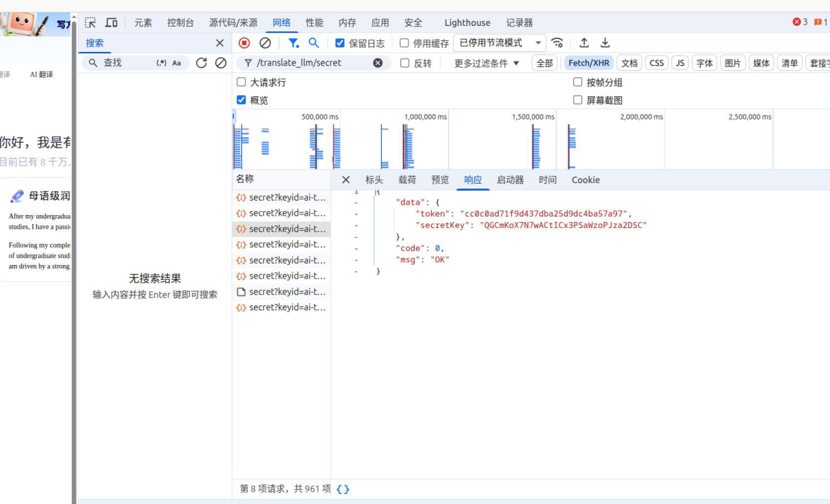Screen dimensions: 830x504
Task: Filter by Fetch/XHR type
Action: [x=589, y=63]
